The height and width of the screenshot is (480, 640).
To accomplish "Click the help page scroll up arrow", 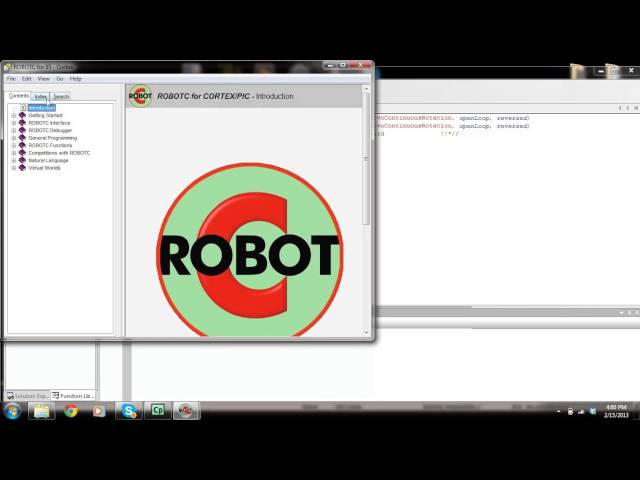I will coord(366,89).
